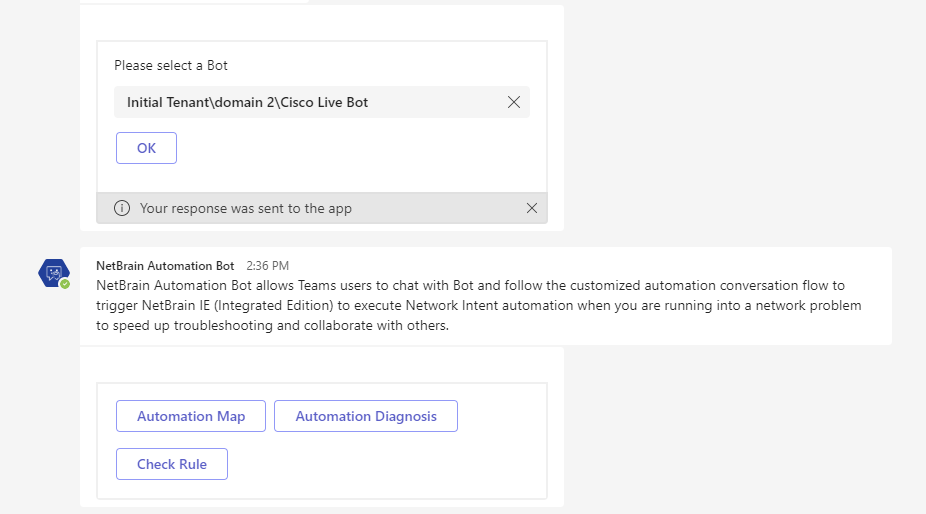
Task: Dismiss the response sent notification
Action: [532, 208]
